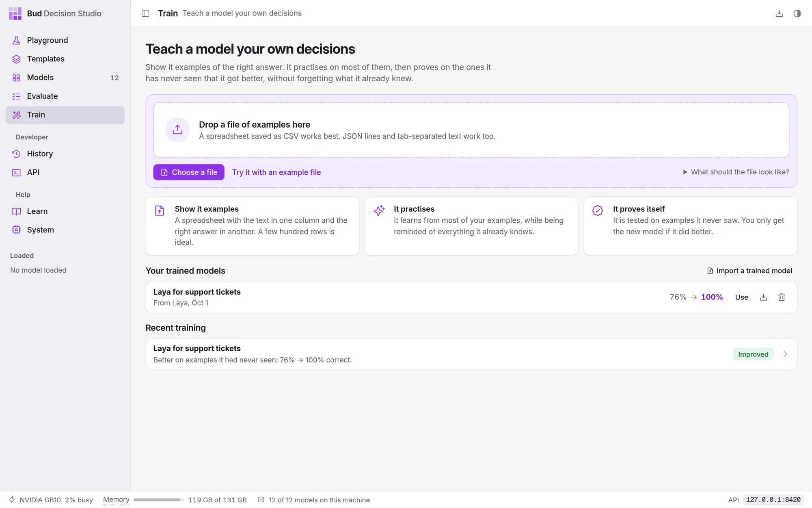Screen dimensions: 812x508
Task: Click the Models count 12
Action: (114, 78)
